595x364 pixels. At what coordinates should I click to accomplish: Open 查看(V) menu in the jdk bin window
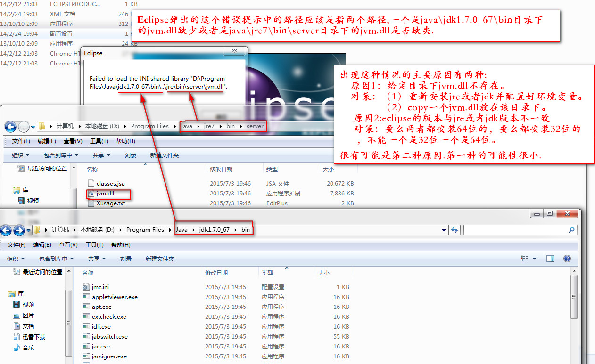[68, 245]
